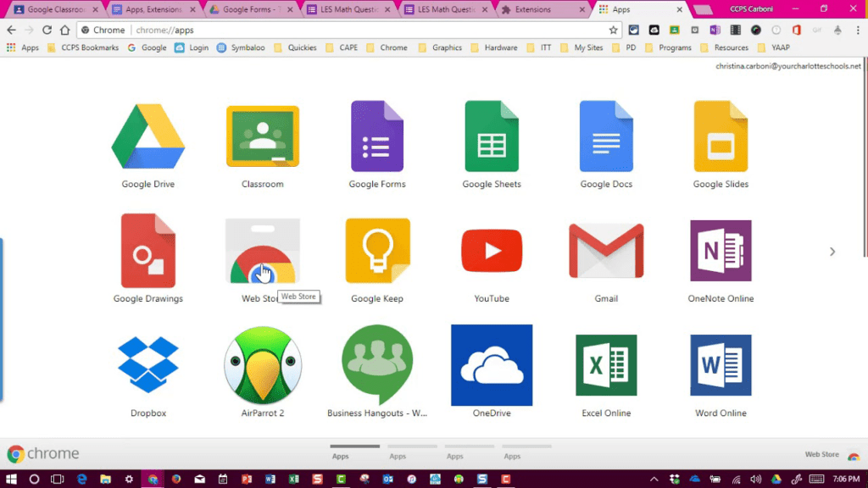Click the right arrow to next apps page

coord(832,252)
